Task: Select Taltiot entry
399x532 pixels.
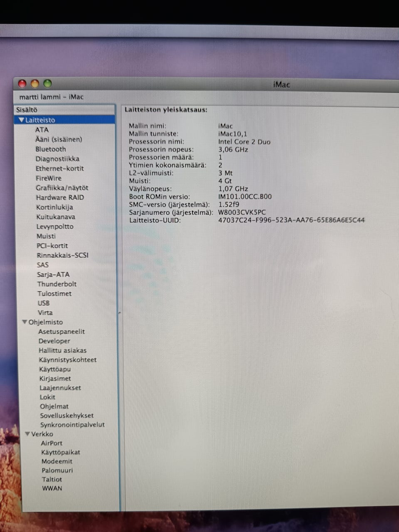Action: (x=52, y=479)
